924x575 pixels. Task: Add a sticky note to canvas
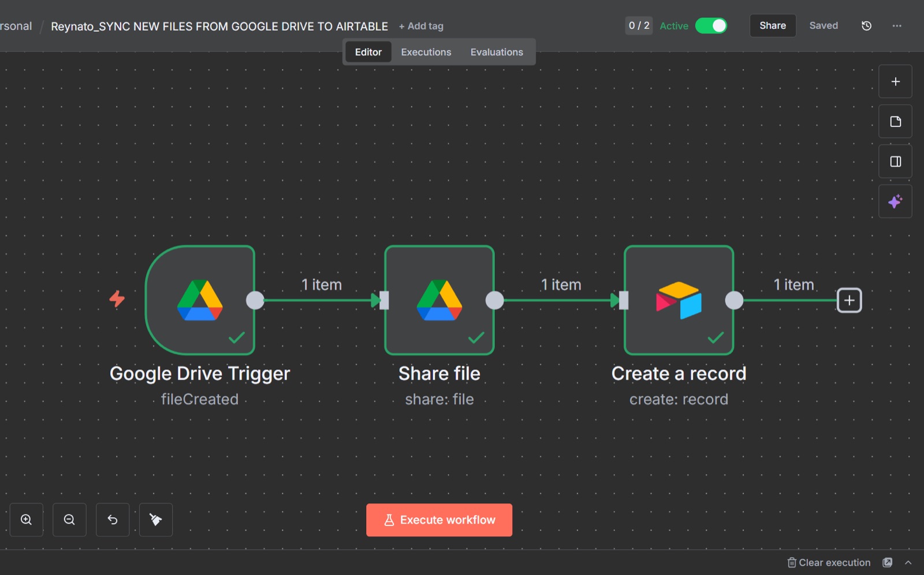(x=896, y=121)
